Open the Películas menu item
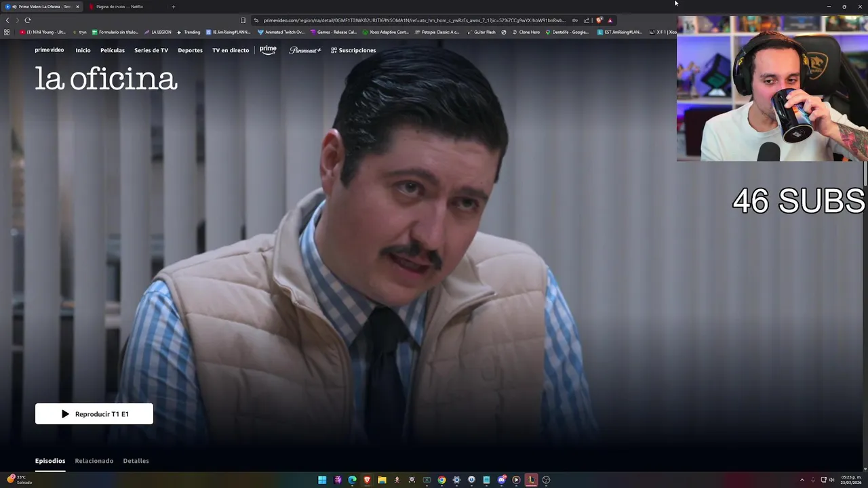 point(113,50)
